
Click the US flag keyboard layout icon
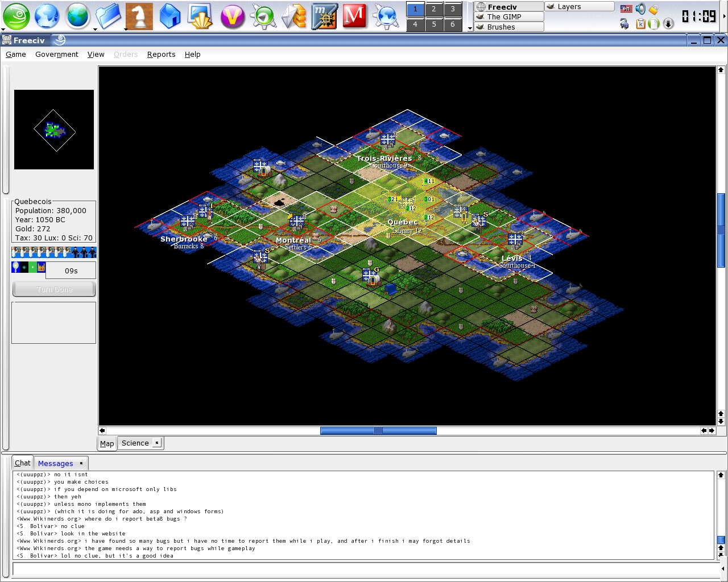(x=626, y=9)
